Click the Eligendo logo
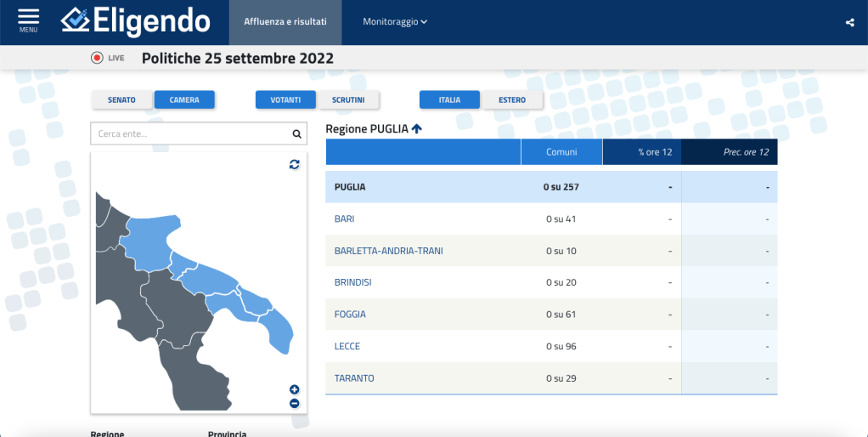This screenshot has width=868, height=437. pos(136,20)
